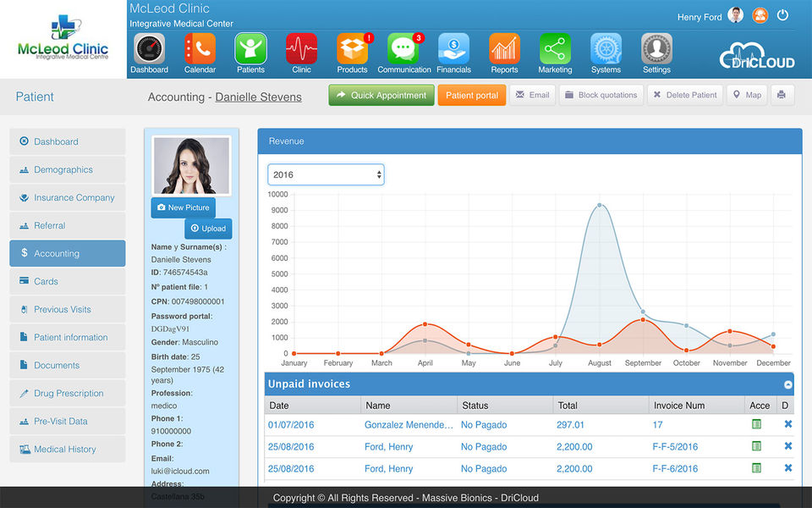
Task: Open the Calendar phone icon
Action: point(200,49)
